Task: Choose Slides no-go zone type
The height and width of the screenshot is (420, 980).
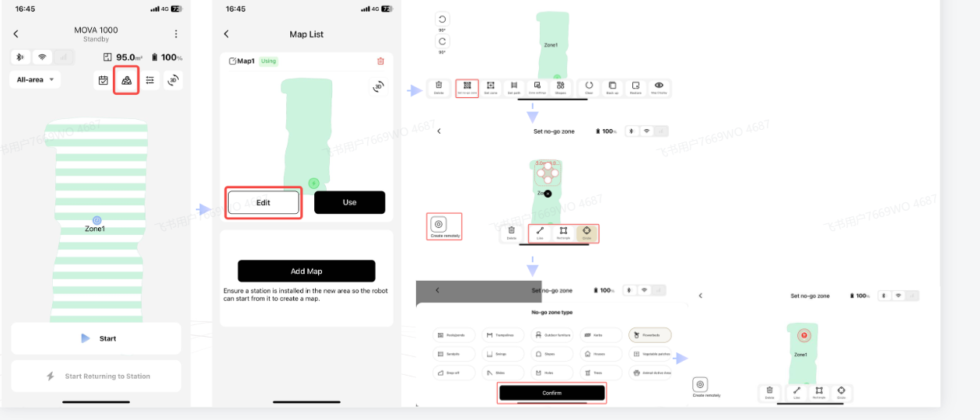Action: (x=502, y=373)
